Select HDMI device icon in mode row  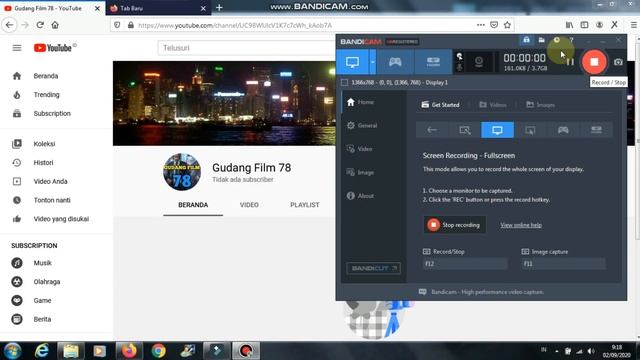point(596,130)
